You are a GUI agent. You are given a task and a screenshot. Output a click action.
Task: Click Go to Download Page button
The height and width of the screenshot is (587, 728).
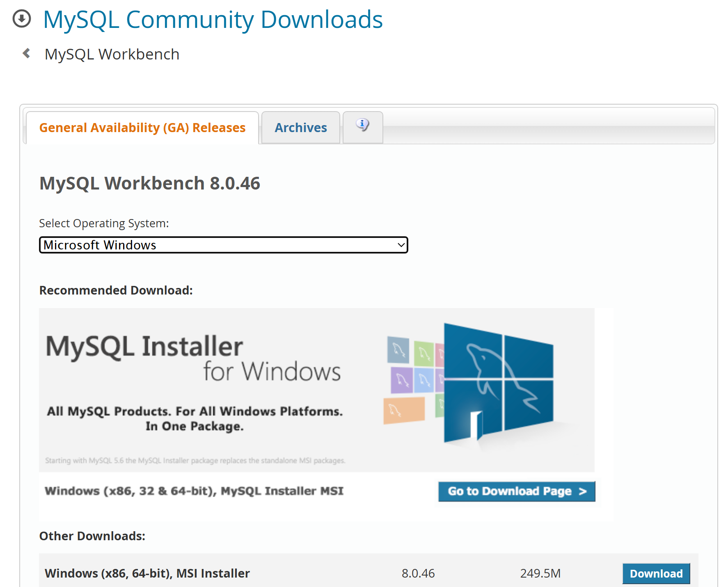point(517,491)
